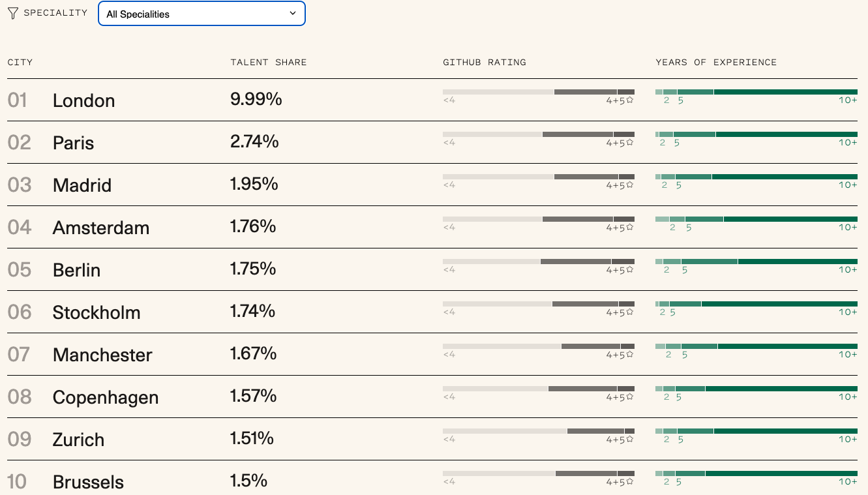The height and width of the screenshot is (495, 868).
Task: Open the All Specialities dropdown
Action: pyautogui.click(x=202, y=14)
